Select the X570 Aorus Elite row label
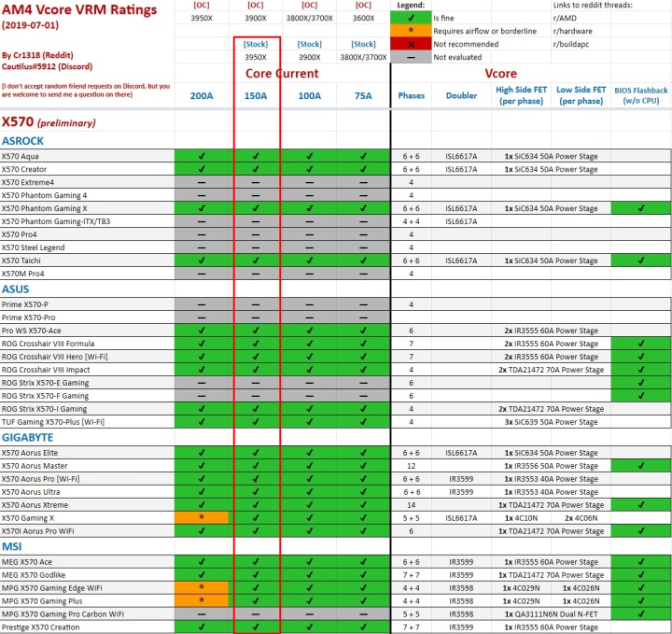The image size is (672, 634). [x=30, y=453]
